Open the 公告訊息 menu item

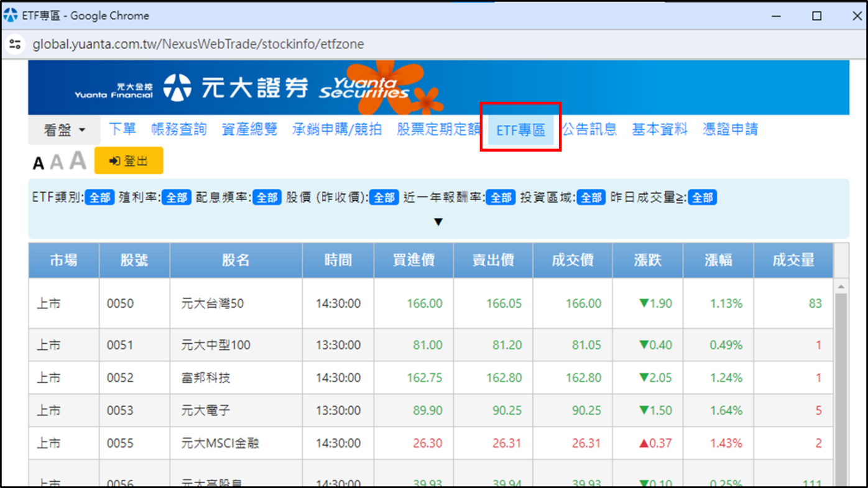point(589,129)
